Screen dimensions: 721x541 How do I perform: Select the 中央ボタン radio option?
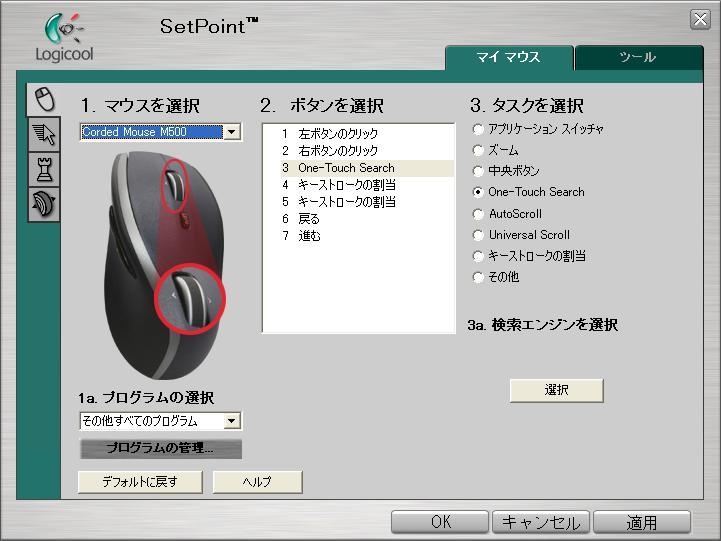pyautogui.click(x=478, y=171)
